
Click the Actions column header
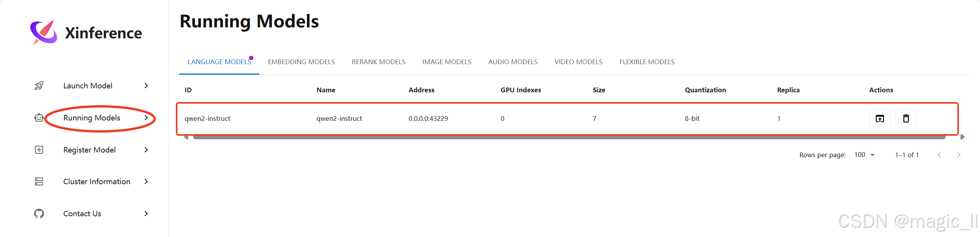tap(881, 90)
